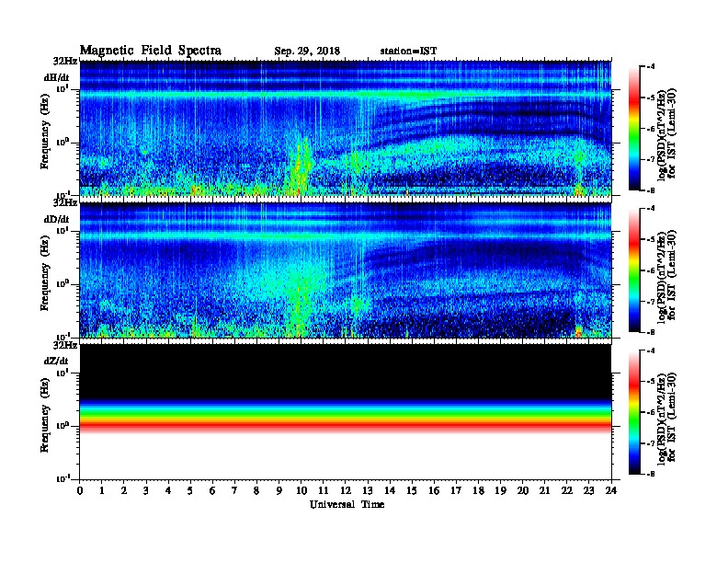Select the date "Sep. 29, 2018"
The width and height of the screenshot is (728, 563).
(307, 52)
